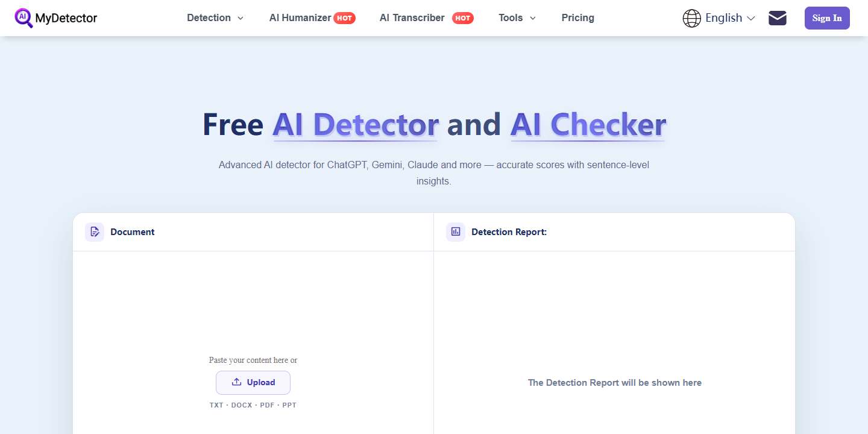The height and width of the screenshot is (434, 868).
Task: Click the Detection Report chart icon
Action: tap(456, 232)
